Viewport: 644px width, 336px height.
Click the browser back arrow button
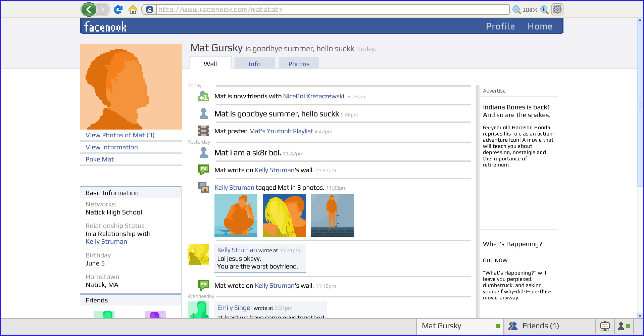point(89,9)
